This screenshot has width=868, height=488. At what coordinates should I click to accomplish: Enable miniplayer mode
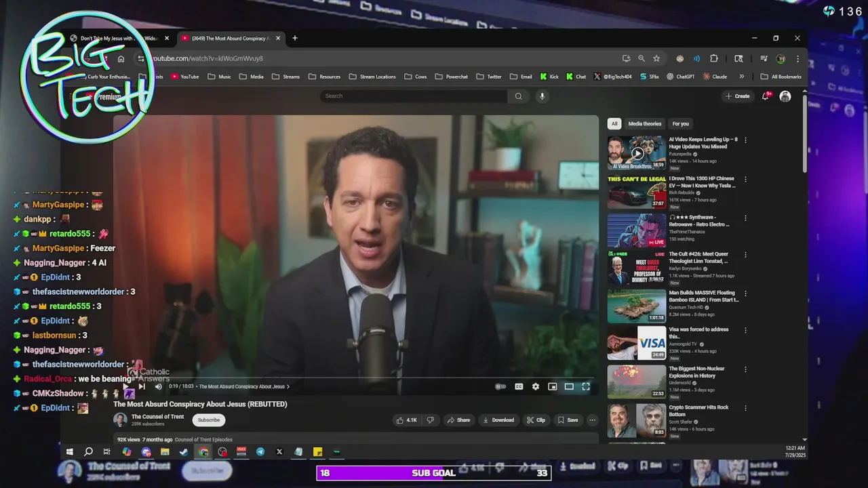click(553, 386)
